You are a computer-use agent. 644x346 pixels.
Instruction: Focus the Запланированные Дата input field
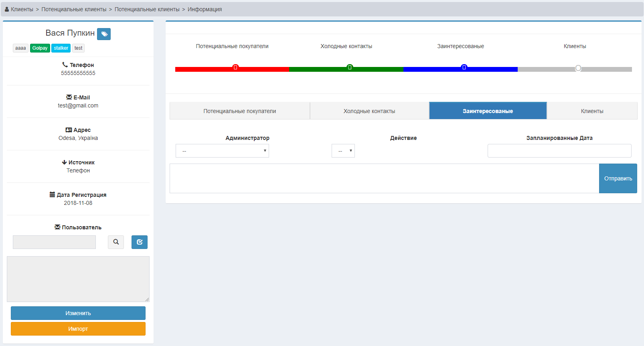pos(559,151)
